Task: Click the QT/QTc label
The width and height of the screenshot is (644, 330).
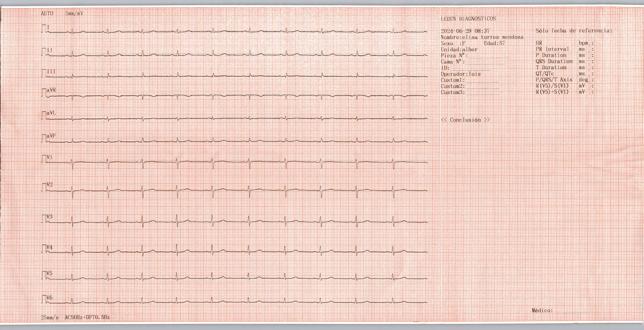Action: pos(545,74)
